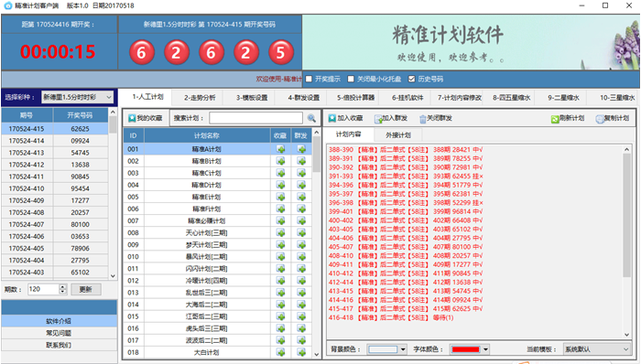Click the 期数 spinner arrows
Viewport: 641px width, 364px height.
click(62, 289)
